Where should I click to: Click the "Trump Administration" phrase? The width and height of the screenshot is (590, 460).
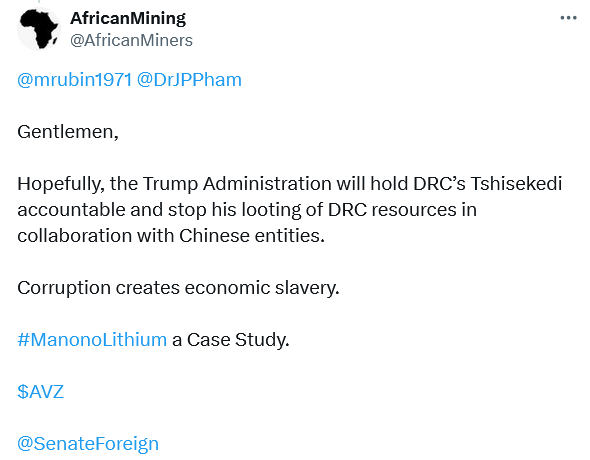237,184
